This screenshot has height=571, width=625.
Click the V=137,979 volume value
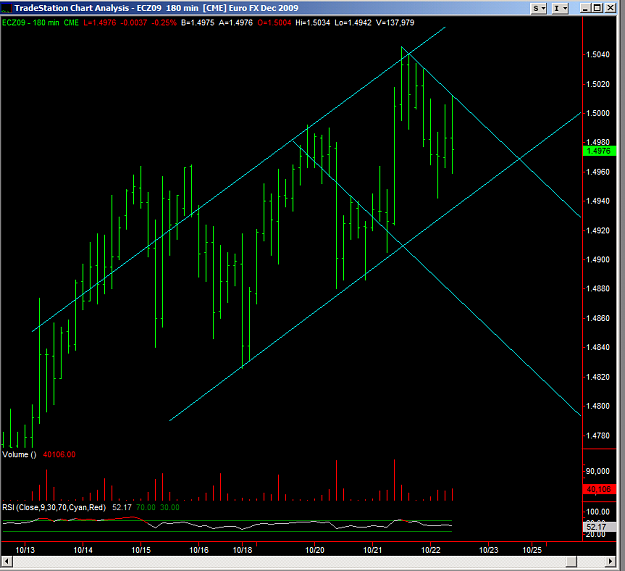click(395, 23)
